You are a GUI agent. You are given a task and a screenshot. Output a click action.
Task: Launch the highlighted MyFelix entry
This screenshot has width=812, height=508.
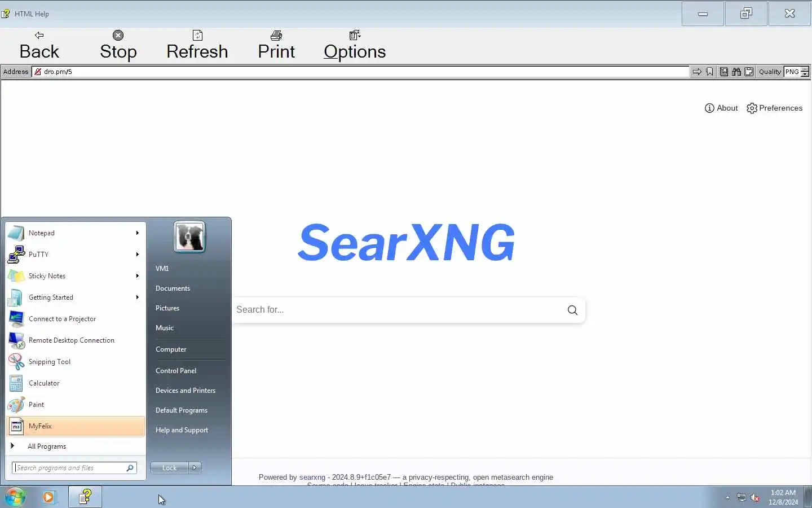pos(76,426)
